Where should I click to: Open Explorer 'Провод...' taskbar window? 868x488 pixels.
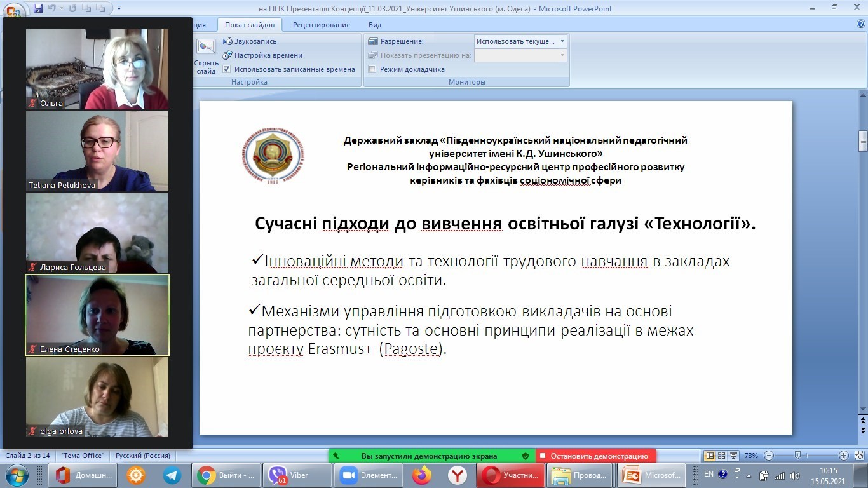[581, 475]
